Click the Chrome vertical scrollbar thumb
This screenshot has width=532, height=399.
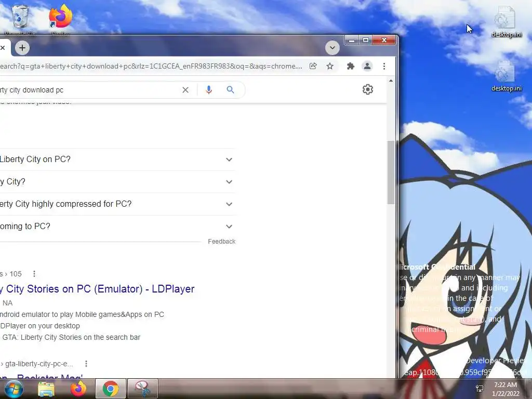click(x=391, y=172)
